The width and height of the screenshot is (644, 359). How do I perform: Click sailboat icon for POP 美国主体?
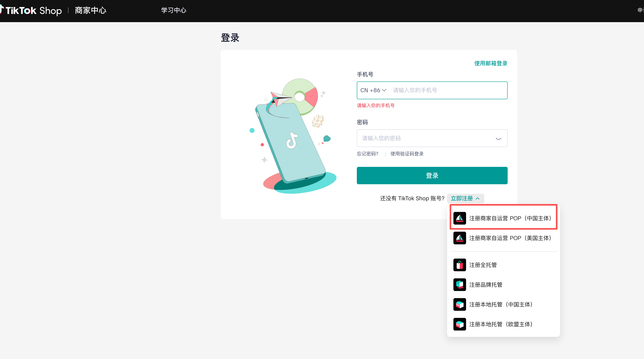coord(460,238)
